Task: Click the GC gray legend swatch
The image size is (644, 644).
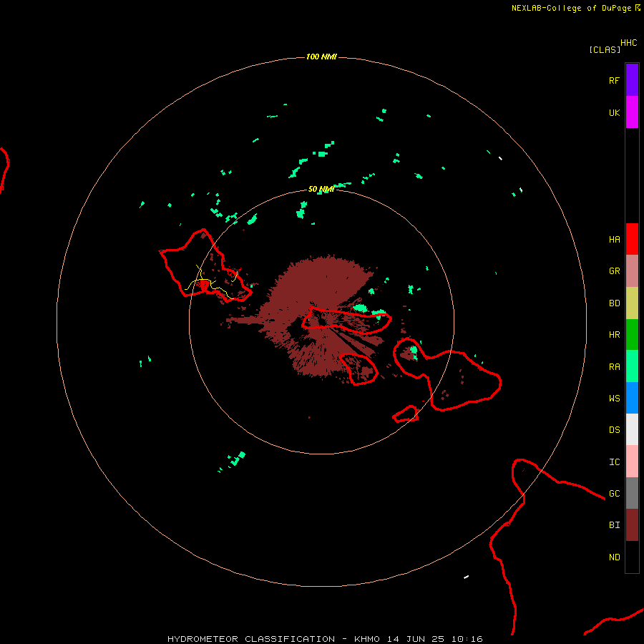Action: coord(632,493)
